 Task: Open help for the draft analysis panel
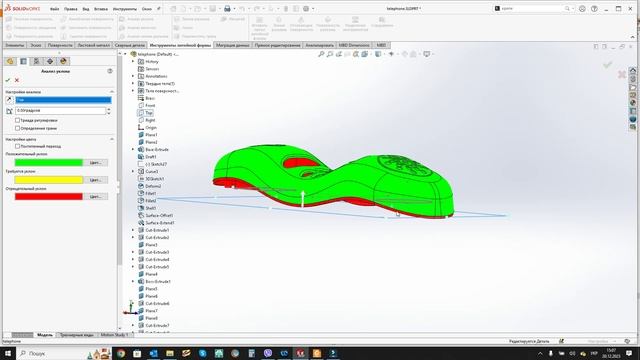coord(110,71)
